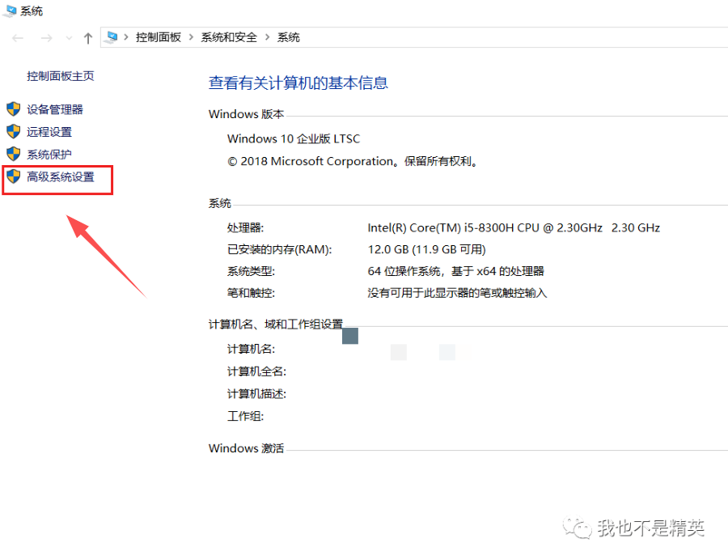Open the recent locations dropdown arrow
Image resolution: width=728 pixels, height=560 pixels.
pos(68,38)
